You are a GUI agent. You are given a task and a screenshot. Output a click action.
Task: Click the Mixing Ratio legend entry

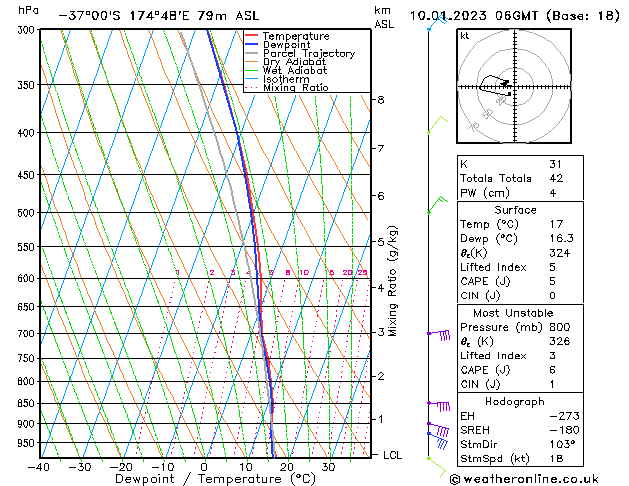[x=295, y=88]
